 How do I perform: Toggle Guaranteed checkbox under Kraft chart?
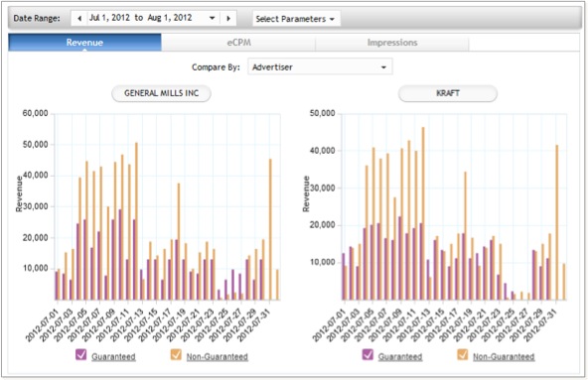(367, 354)
